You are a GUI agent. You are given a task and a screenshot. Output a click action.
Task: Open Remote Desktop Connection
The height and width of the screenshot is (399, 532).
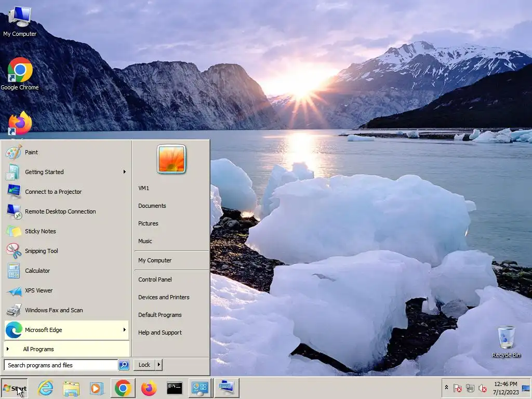point(66,211)
